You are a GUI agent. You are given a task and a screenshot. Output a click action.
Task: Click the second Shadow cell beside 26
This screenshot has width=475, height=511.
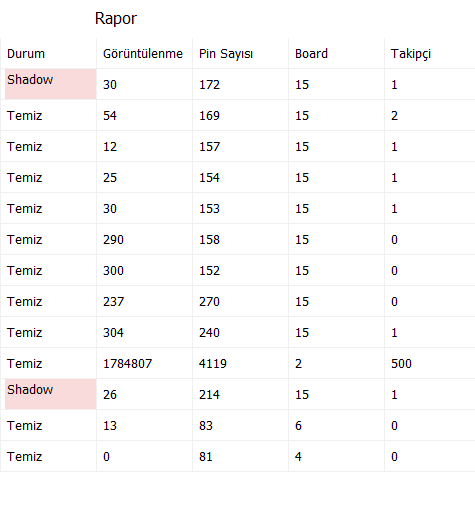coord(51,394)
